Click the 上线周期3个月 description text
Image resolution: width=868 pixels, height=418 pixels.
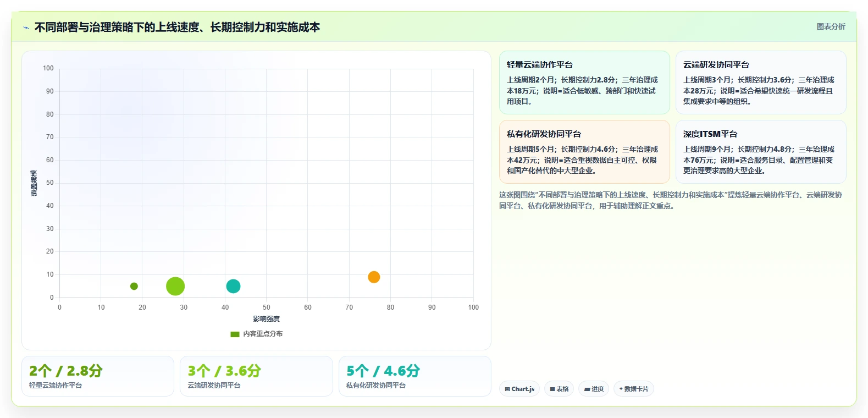[759, 91]
